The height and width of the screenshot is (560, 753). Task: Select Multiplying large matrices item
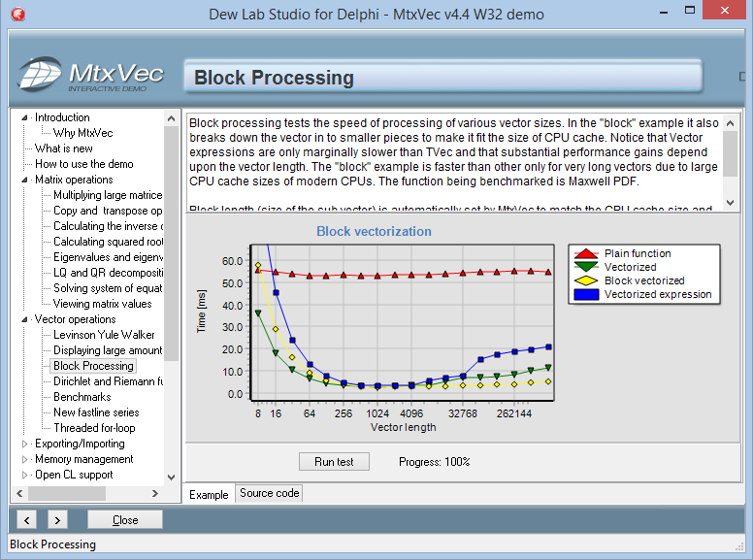(x=108, y=195)
